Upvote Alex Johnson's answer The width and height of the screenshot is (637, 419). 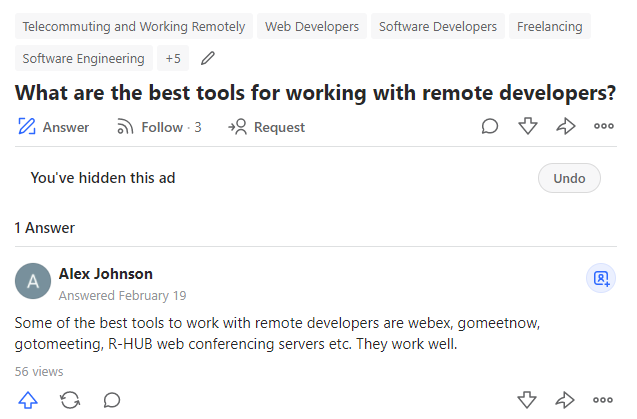pos(28,400)
